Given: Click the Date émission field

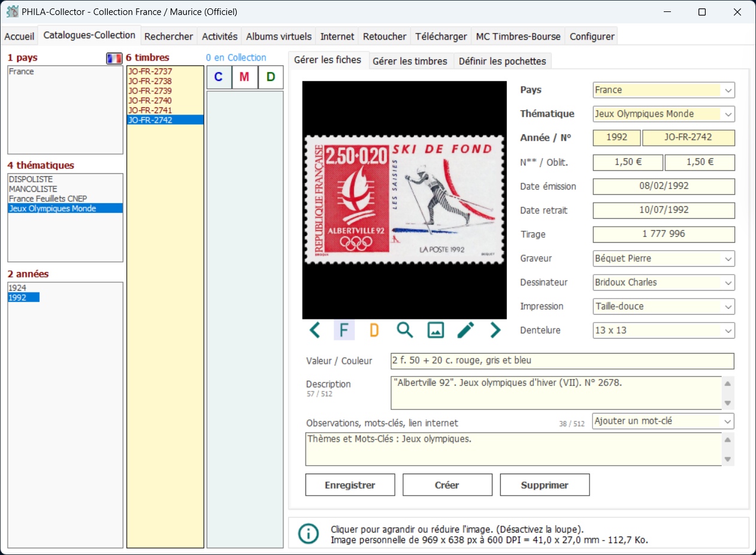Looking at the screenshot, I should pos(664,186).
